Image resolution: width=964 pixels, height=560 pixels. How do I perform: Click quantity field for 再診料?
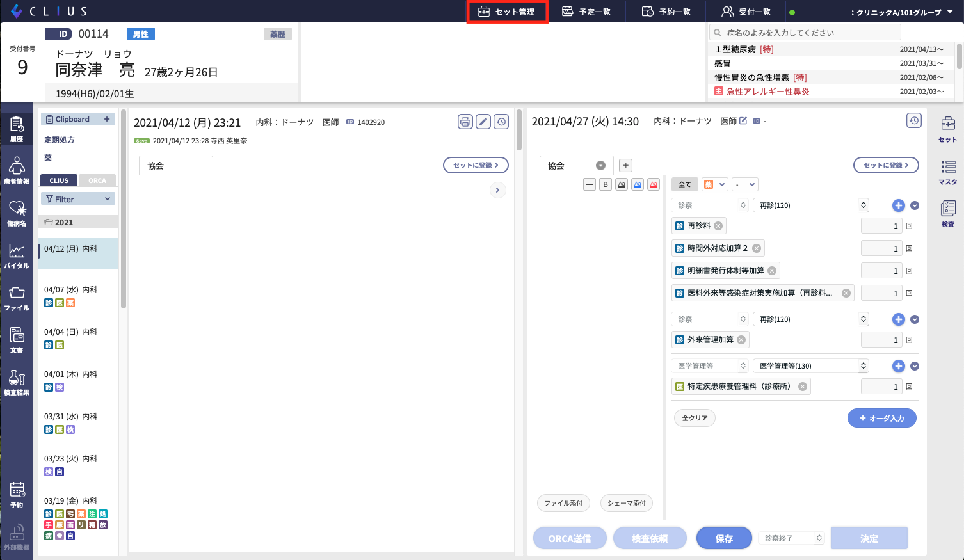point(881,226)
